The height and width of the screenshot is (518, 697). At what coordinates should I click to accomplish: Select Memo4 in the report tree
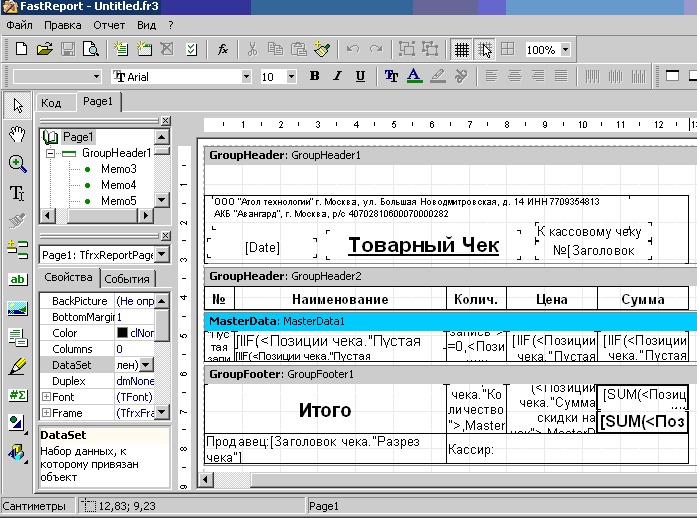click(118, 185)
